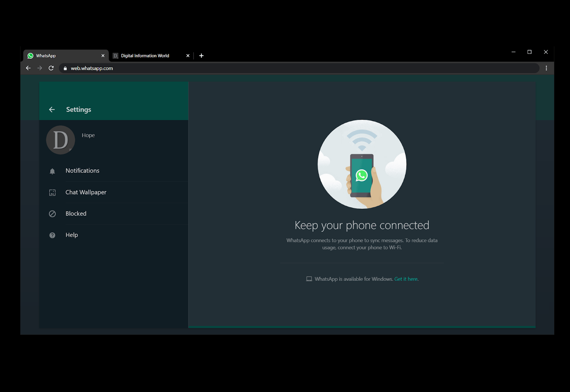Click the WhatsApp favicon on its tab

[31, 56]
